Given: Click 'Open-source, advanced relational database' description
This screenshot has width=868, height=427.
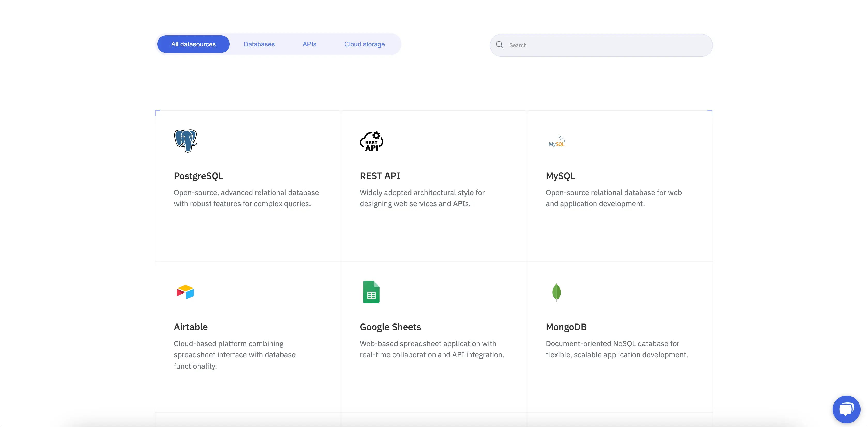Looking at the screenshot, I should tap(246, 198).
